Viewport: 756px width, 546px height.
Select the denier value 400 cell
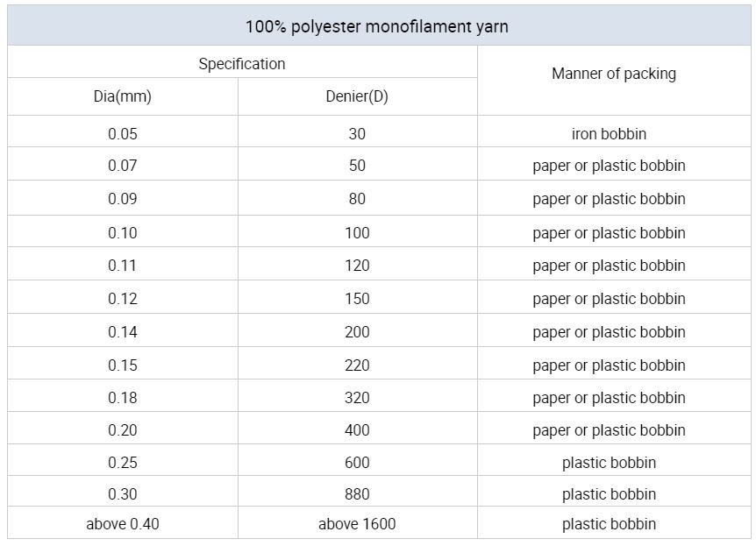(357, 430)
